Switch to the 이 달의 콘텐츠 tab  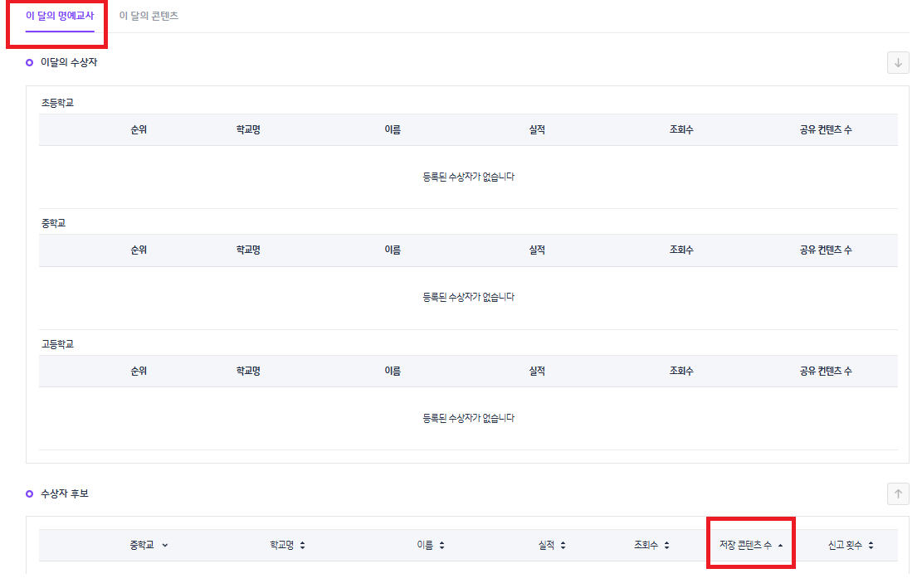[149, 16]
